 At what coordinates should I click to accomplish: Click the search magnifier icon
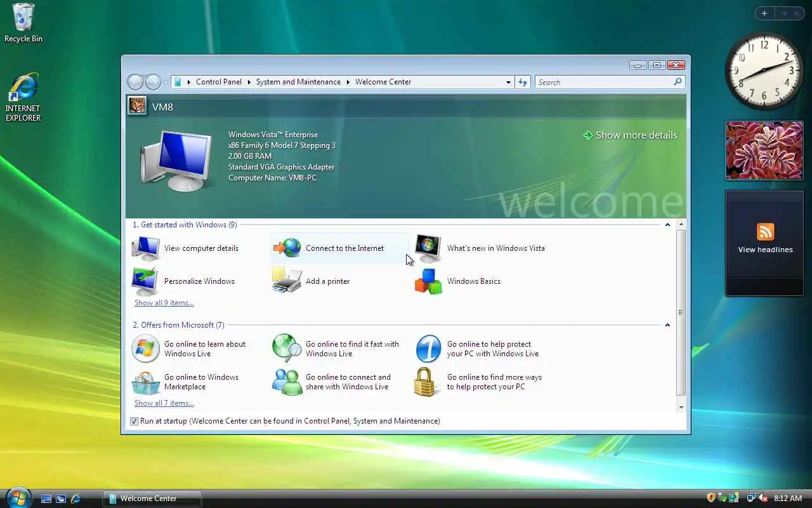(x=678, y=82)
